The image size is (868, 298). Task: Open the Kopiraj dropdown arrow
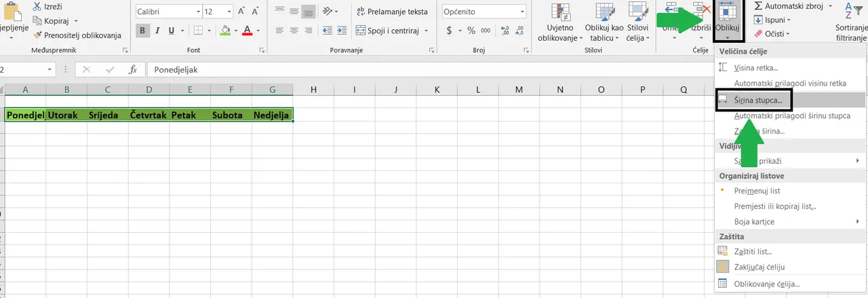coord(77,21)
